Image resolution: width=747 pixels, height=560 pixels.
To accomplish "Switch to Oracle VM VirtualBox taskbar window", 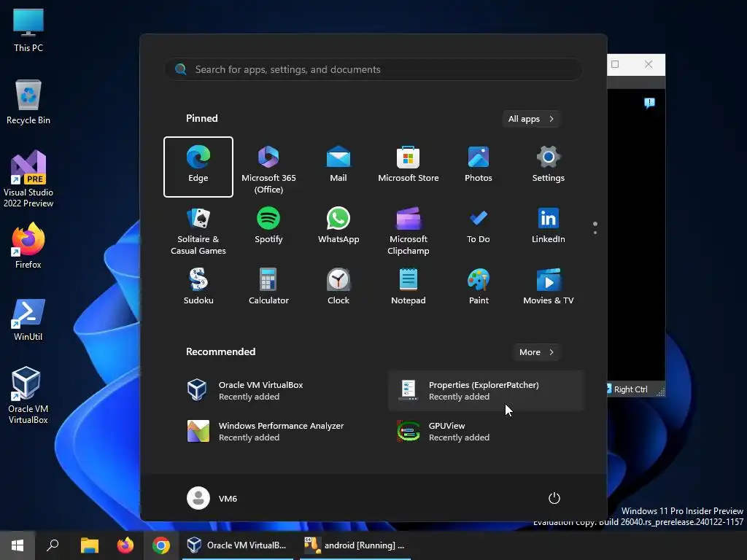I will tap(238, 545).
